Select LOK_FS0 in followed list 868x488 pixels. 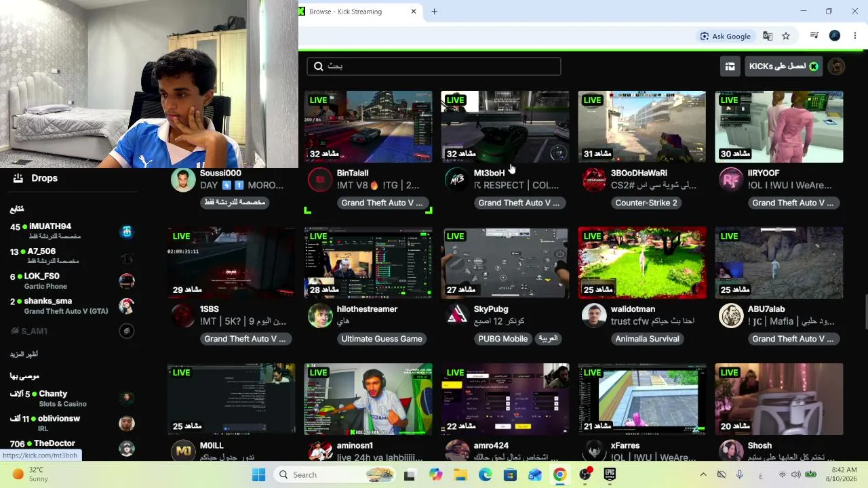click(73, 281)
